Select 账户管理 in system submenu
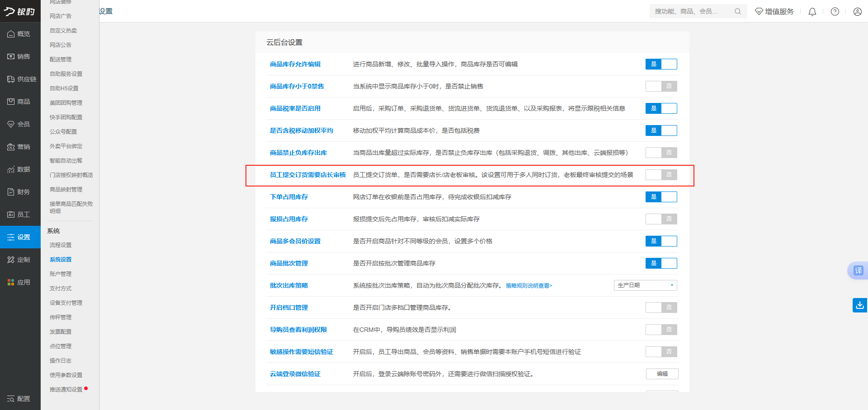This screenshot has width=868, height=410. point(61,274)
